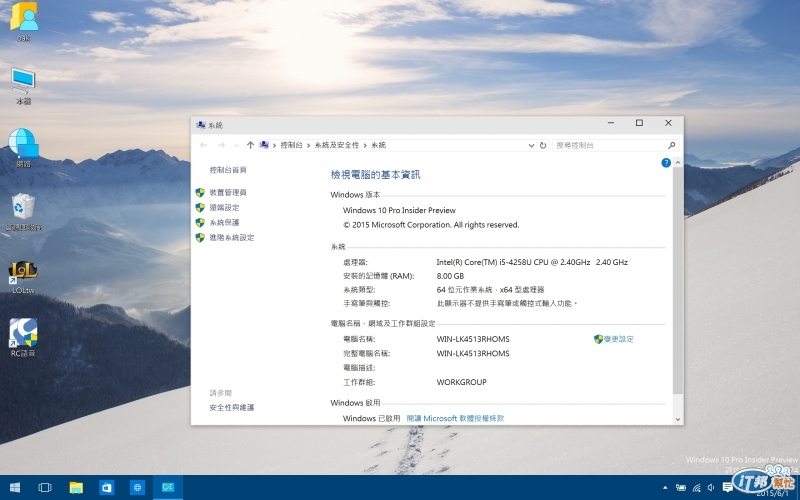
Task: Expand chevron after 控制台 breadcrumb
Action: coord(309,145)
